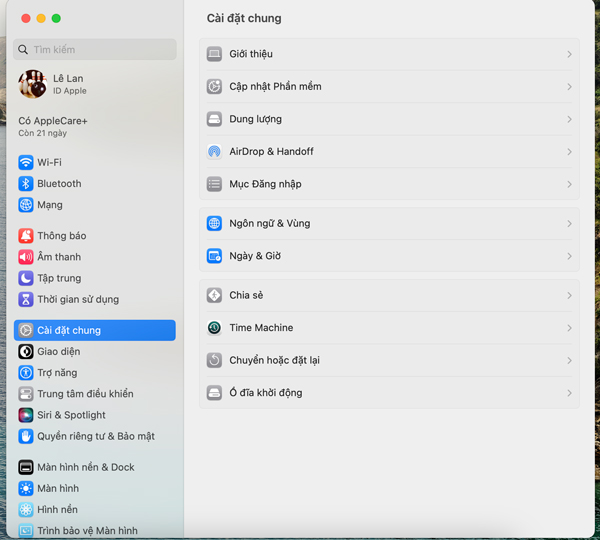Expand Giới thiệu row chevron

tap(569, 54)
